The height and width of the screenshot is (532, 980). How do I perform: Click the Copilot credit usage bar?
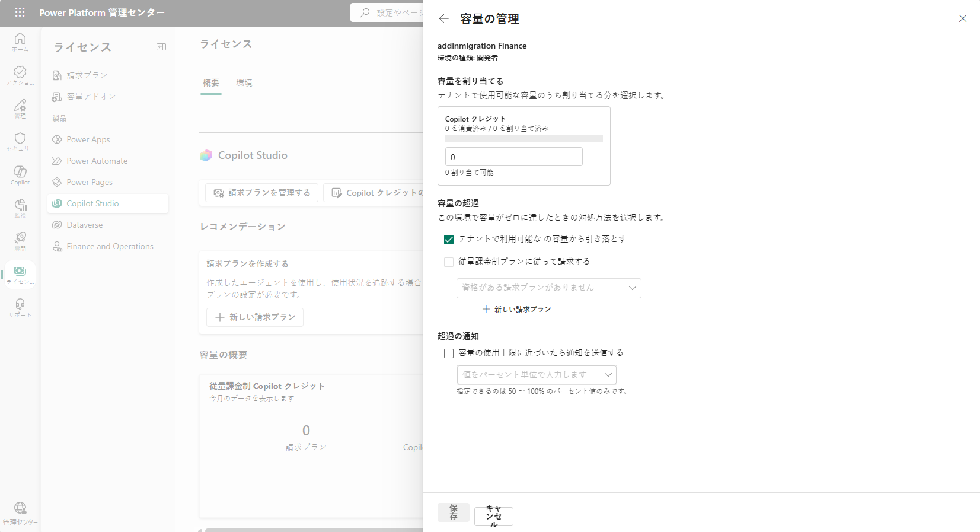(524, 139)
